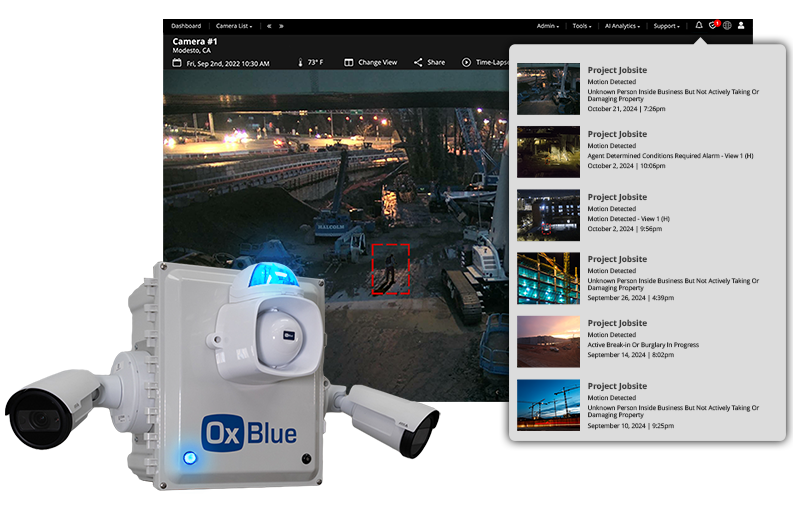Click the Share icon
The width and height of the screenshot is (793, 509).
tap(418, 62)
